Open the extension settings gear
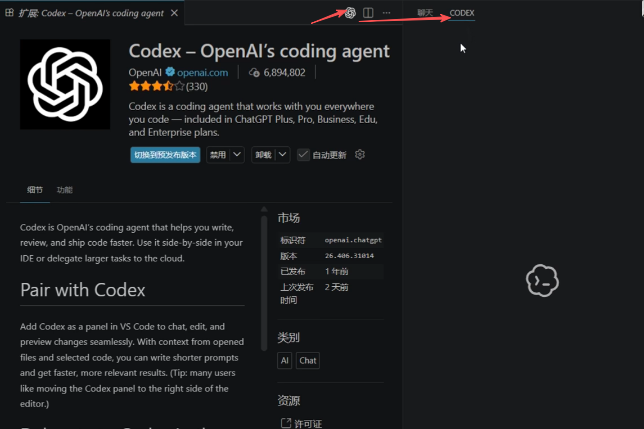Image resolution: width=644 pixels, height=429 pixels. tap(360, 154)
